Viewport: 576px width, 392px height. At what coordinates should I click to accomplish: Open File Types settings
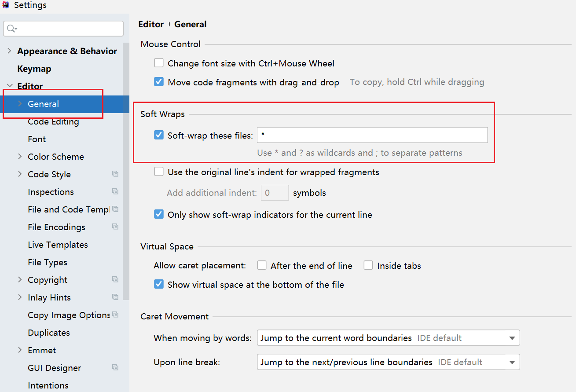[48, 262]
